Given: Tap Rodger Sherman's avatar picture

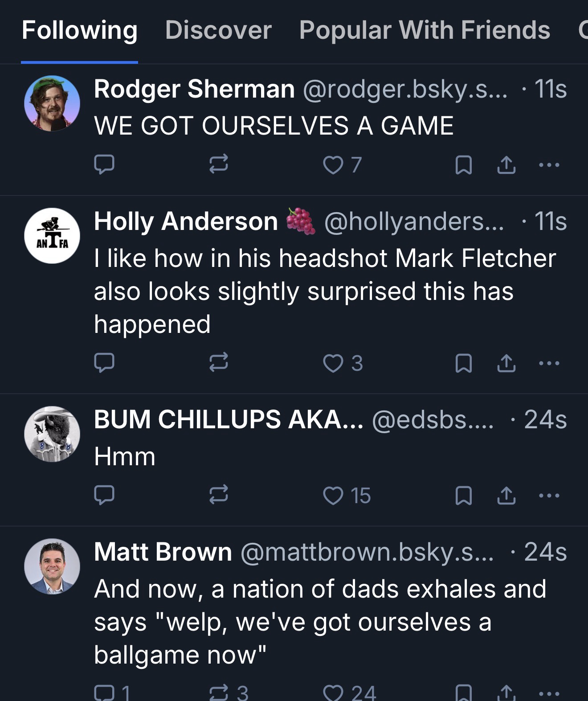Looking at the screenshot, I should click(x=52, y=103).
